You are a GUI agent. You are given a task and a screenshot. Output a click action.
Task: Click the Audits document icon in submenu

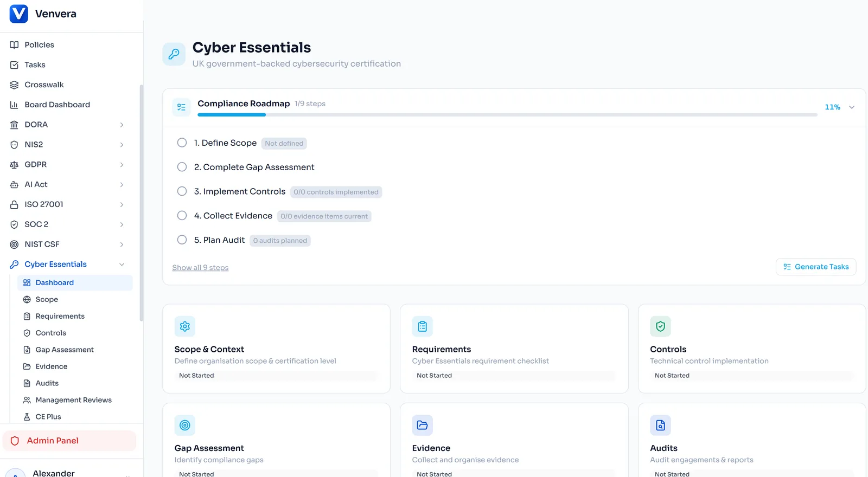click(27, 383)
